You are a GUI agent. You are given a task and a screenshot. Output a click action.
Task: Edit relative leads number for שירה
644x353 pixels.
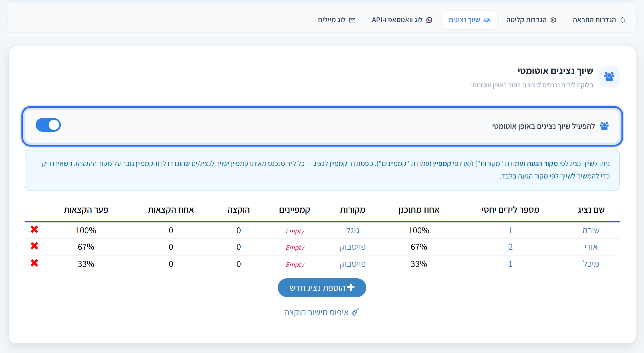coord(510,230)
